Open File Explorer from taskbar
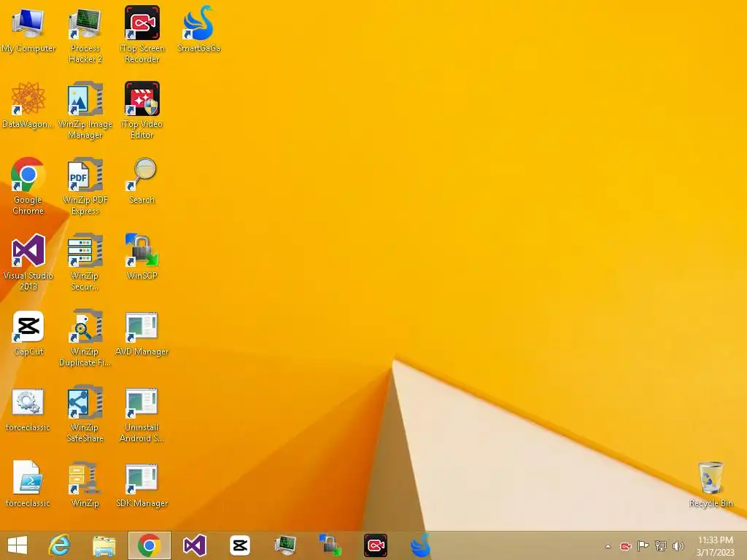Image resolution: width=747 pixels, height=560 pixels. [x=104, y=545]
